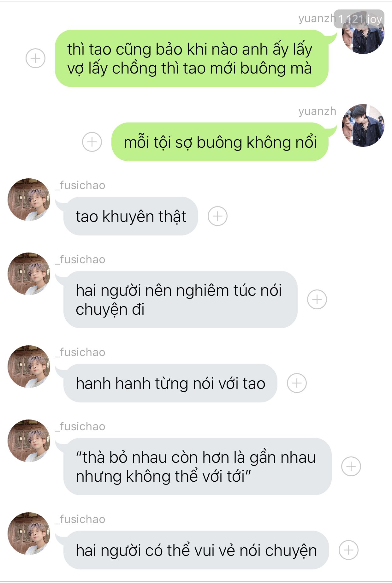Screen dimensions: 392x583
Task: Select the bubble 'hanh hanh từng nói với tao'
Action: click(x=170, y=383)
